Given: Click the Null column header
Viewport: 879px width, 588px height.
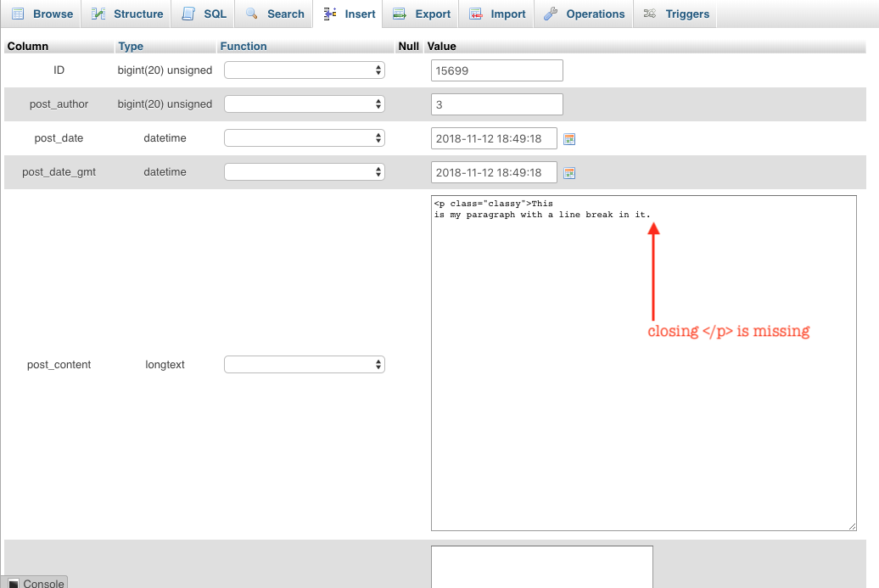Looking at the screenshot, I should pyautogui.click(x=409, y=46).
